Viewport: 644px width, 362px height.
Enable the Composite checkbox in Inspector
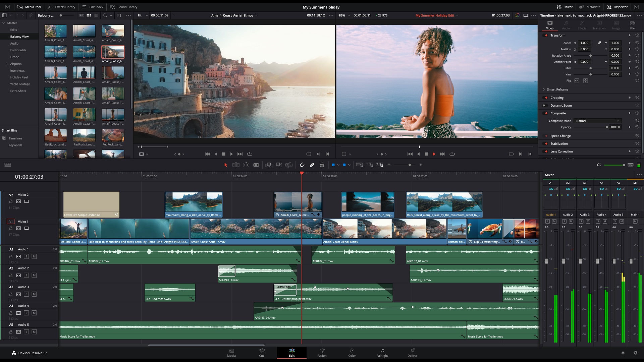click(x=545, y=113)
